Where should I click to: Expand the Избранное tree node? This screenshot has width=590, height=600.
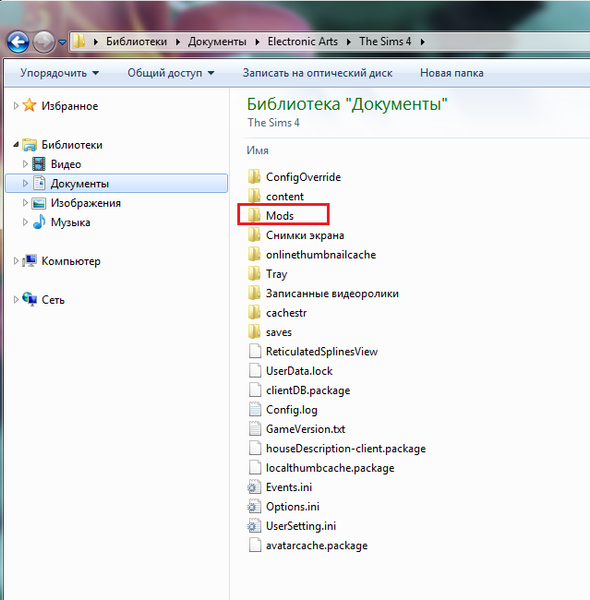16,106
